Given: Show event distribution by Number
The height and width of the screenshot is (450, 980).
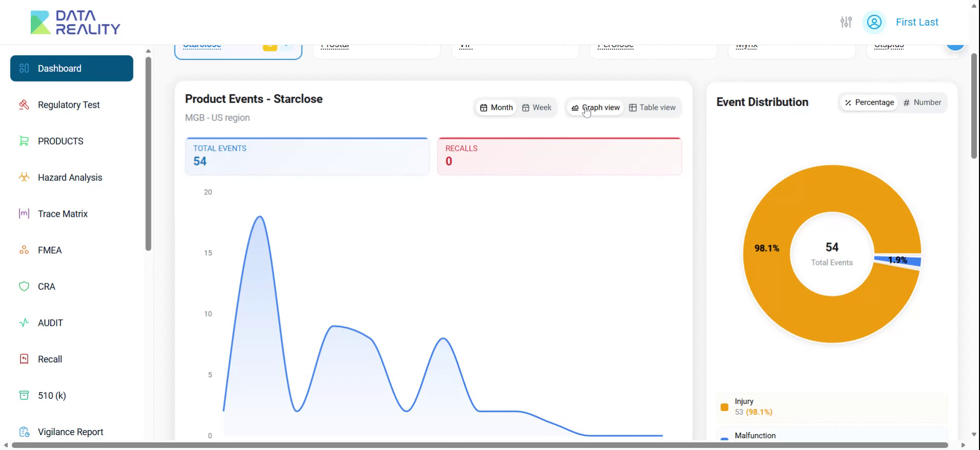Looking at the screenshot, I should (x=922, y=103).
